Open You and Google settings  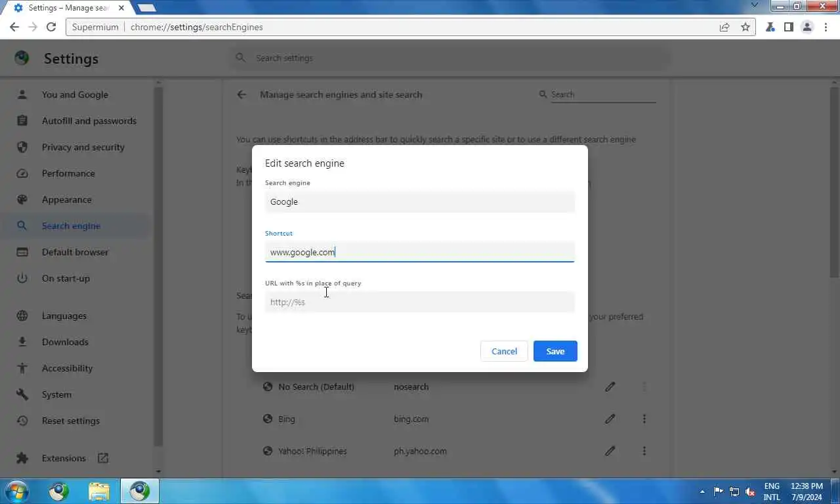[75, 94]
